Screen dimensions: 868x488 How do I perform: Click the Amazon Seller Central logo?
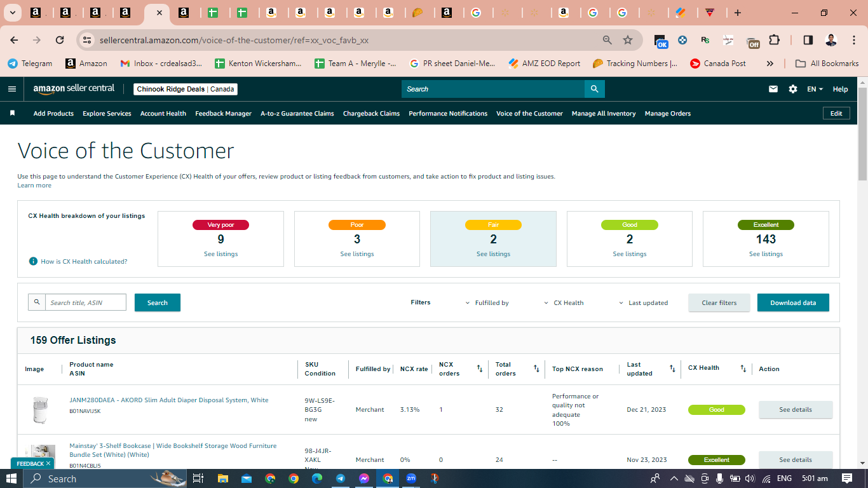click(74, 89)
